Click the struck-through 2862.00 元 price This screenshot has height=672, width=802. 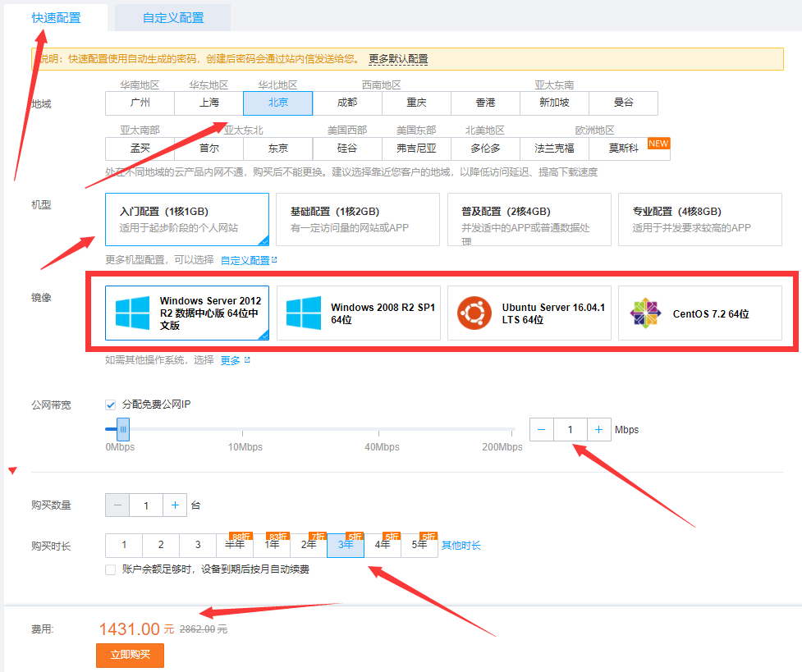(x=204, y=629)
